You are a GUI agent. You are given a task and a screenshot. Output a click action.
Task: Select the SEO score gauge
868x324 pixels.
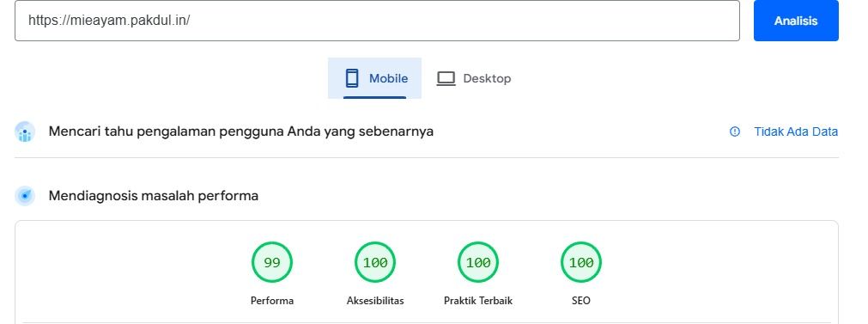(581, 262)
